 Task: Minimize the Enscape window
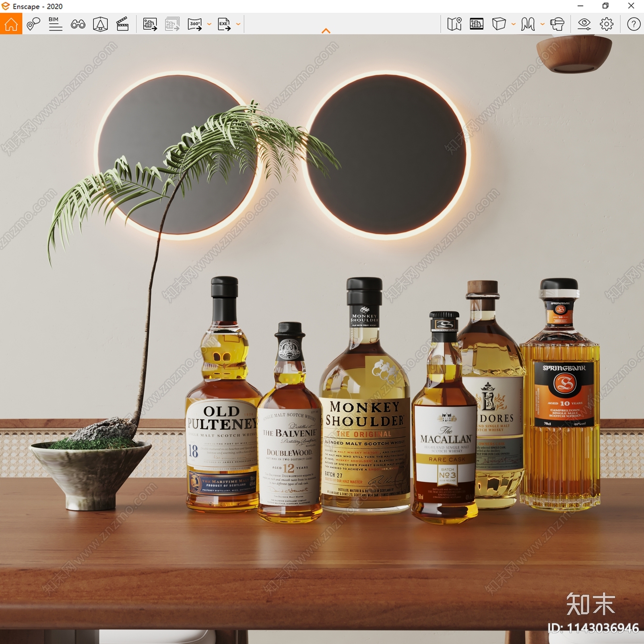(x=580, y=6)
